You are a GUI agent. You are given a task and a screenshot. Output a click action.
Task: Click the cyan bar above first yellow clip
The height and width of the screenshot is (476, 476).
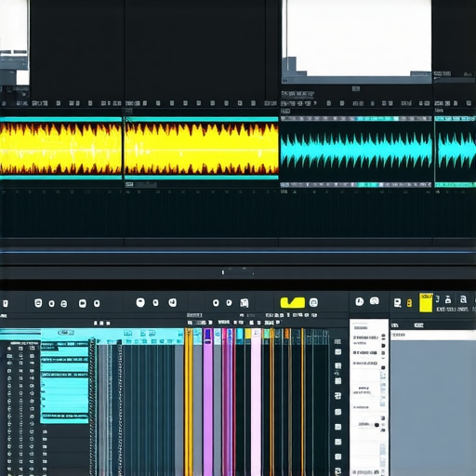point(60,119)
